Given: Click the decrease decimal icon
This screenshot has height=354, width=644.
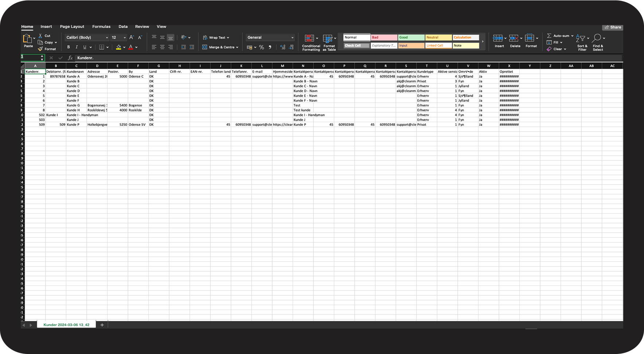Looking at the screenshot, I should point(291,47).
